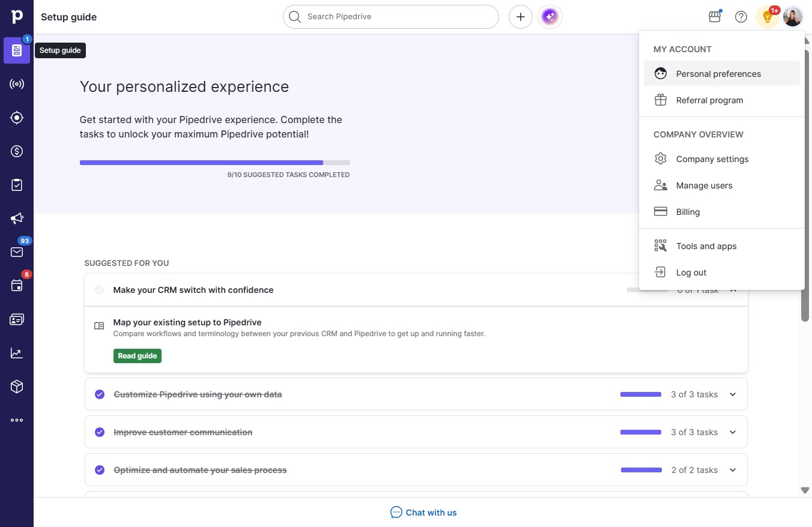Click the Optimize and automate 2 of 2 progress bar
The image size is (812, 527).
coord(641,470)
